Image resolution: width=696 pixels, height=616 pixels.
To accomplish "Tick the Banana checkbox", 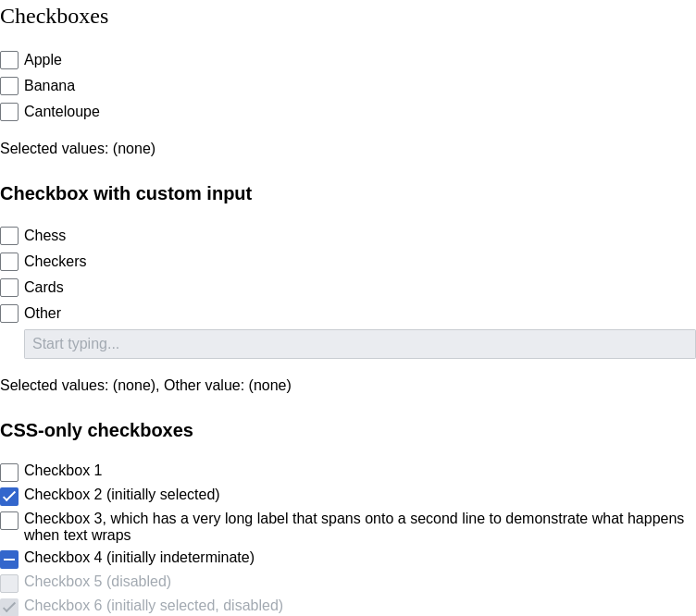I will click(9, 86).
